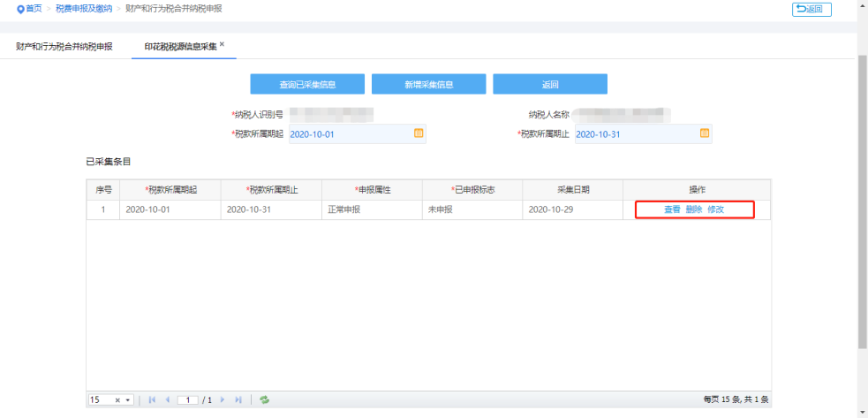Viewport: 868px width, 418px height.
Task: Go to next page arrow
Action: [223, 399]
